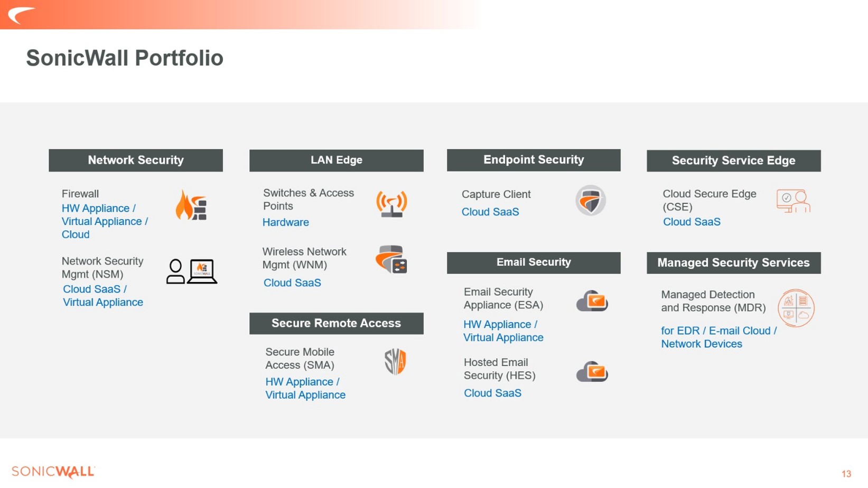Click 'HW Appliance / Virtual Appliance' under SMA
Viewport: 868px width, 488px height.
click(x=305, y=388)
